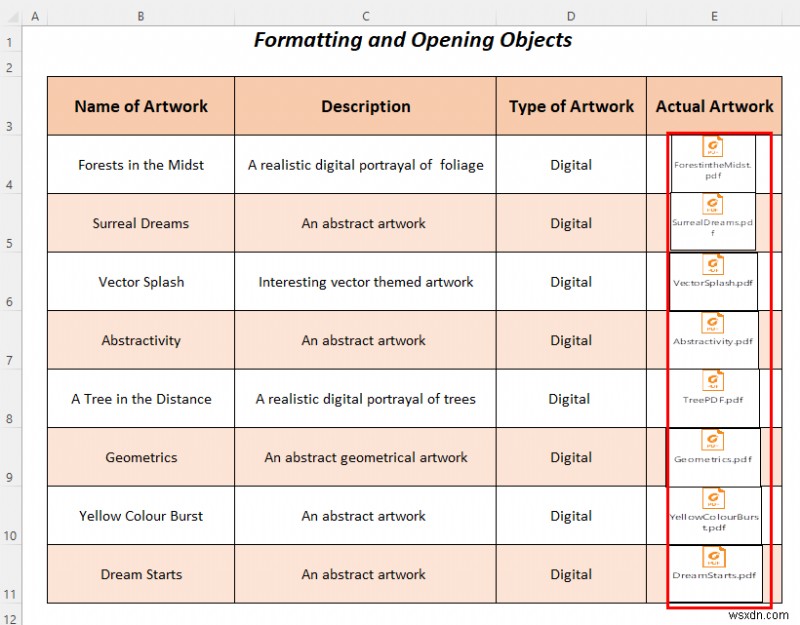Select 'Interesting vector themed artwork' cell

365,282
